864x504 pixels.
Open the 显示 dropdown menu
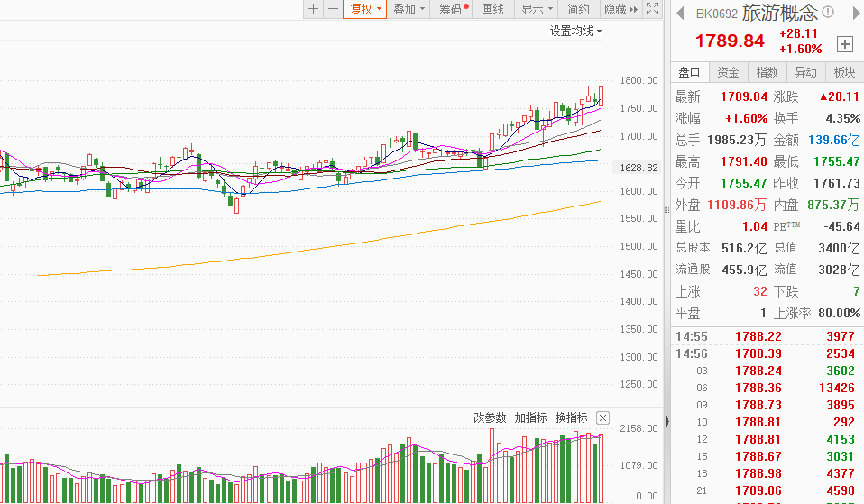tap(538, 9)
